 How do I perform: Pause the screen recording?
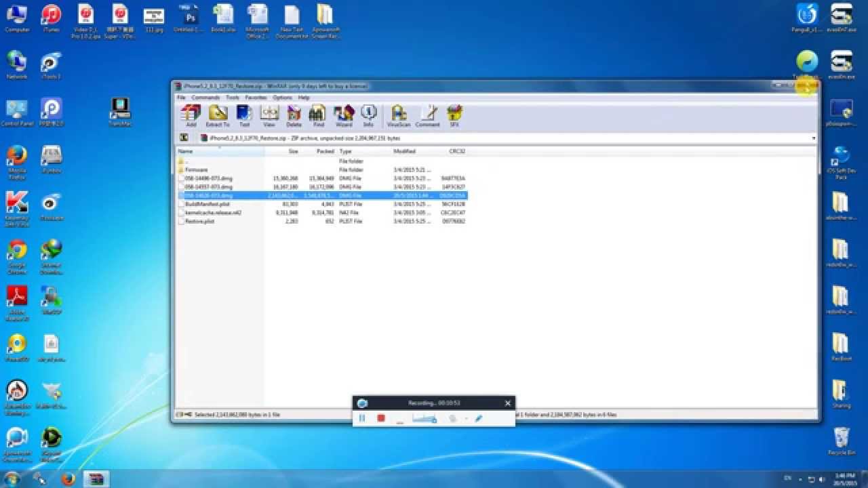(x=362, y=419)
